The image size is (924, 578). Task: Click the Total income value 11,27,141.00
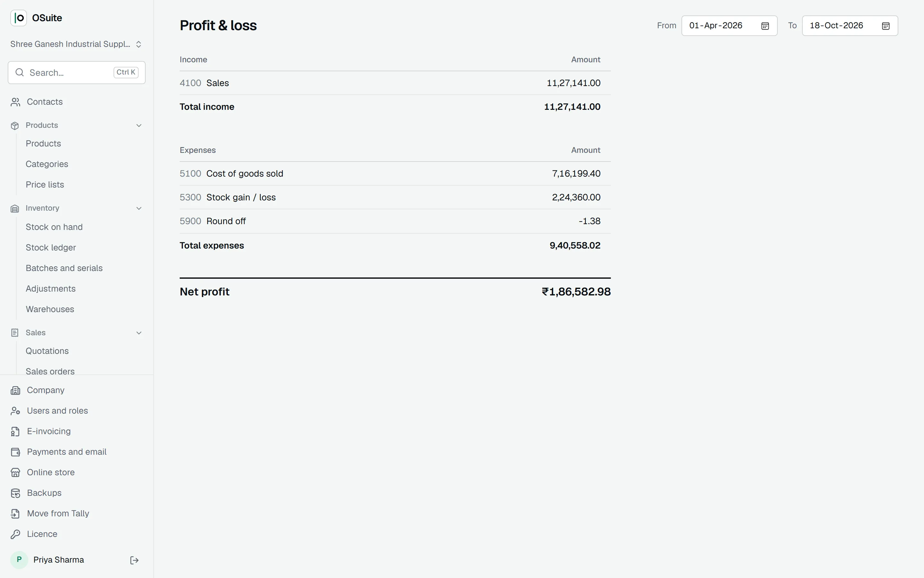[572, 107]
